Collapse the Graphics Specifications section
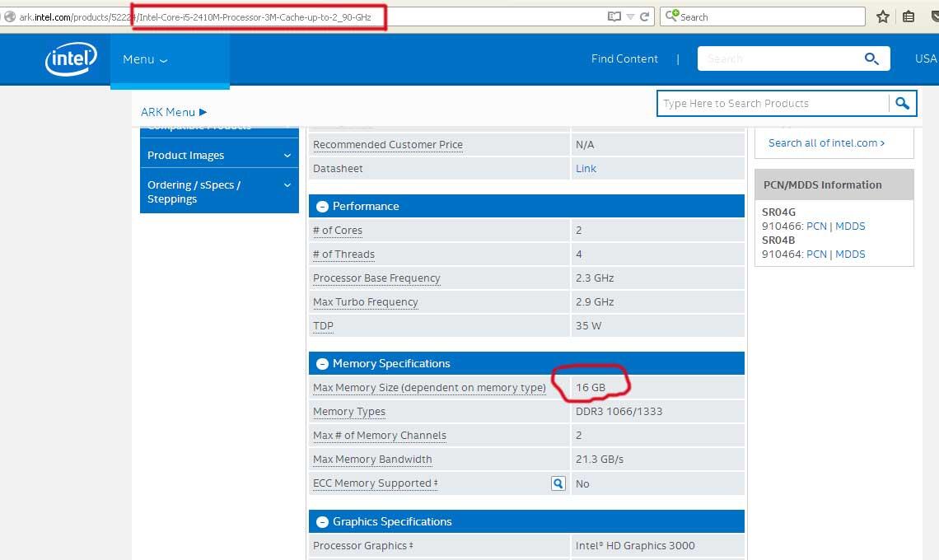 pyautogui.click(x=322, y=521)
